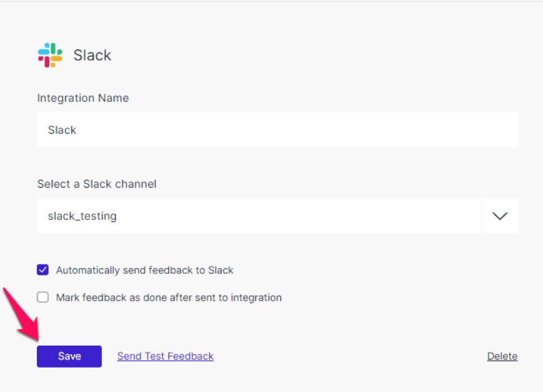This screenshot has height=392, width=543.
Task: Expand the channel list chevron arrow
Action: pos(500,216)
